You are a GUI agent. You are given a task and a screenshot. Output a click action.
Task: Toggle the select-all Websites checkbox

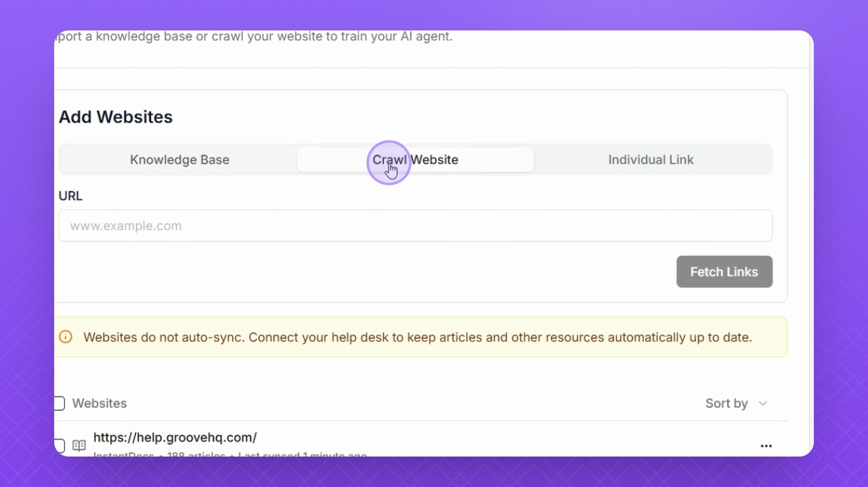[x=59, y=404]
